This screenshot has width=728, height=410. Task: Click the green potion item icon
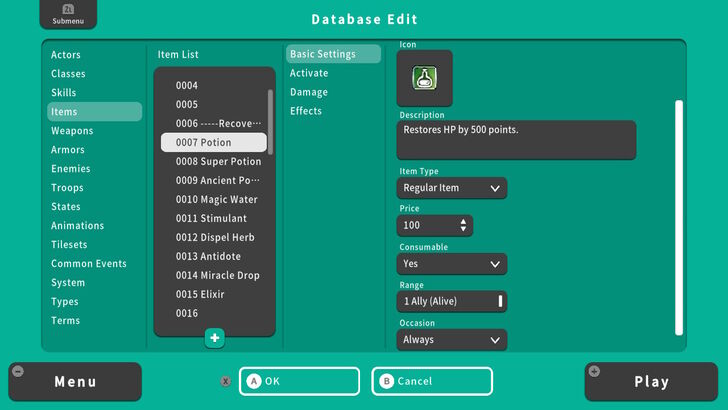tap(424, 78)
